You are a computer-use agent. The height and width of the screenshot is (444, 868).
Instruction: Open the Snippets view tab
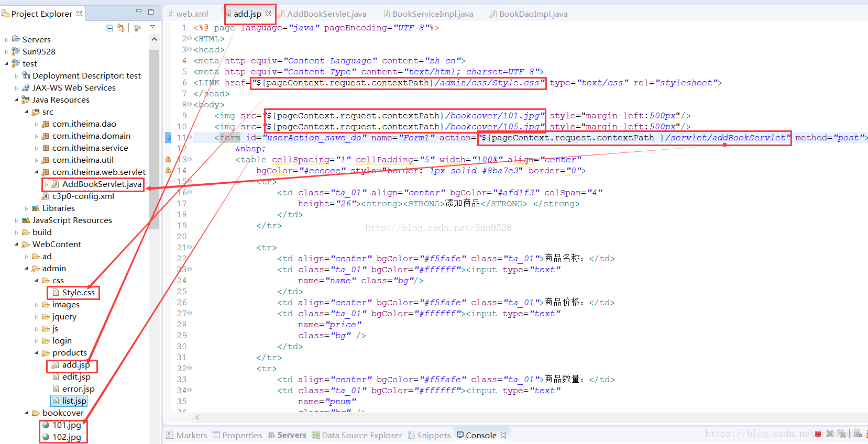coord(429,435)
